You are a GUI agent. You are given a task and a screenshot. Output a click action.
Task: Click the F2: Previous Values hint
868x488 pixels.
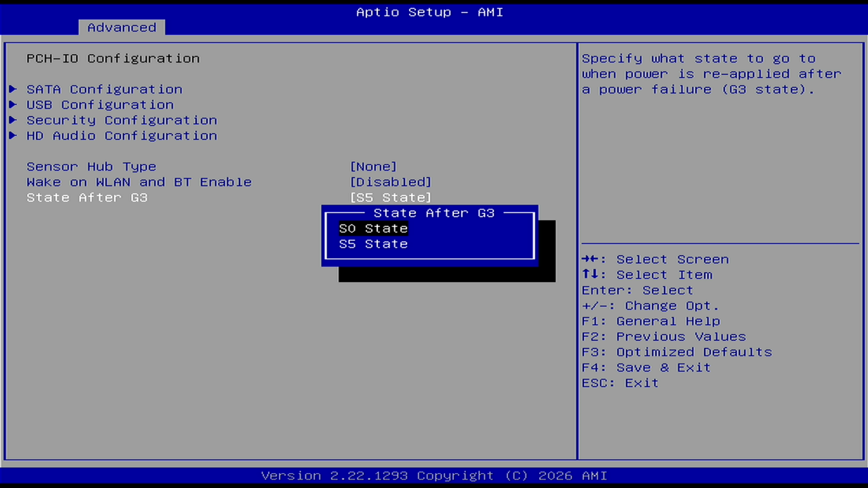click(664, 337)
